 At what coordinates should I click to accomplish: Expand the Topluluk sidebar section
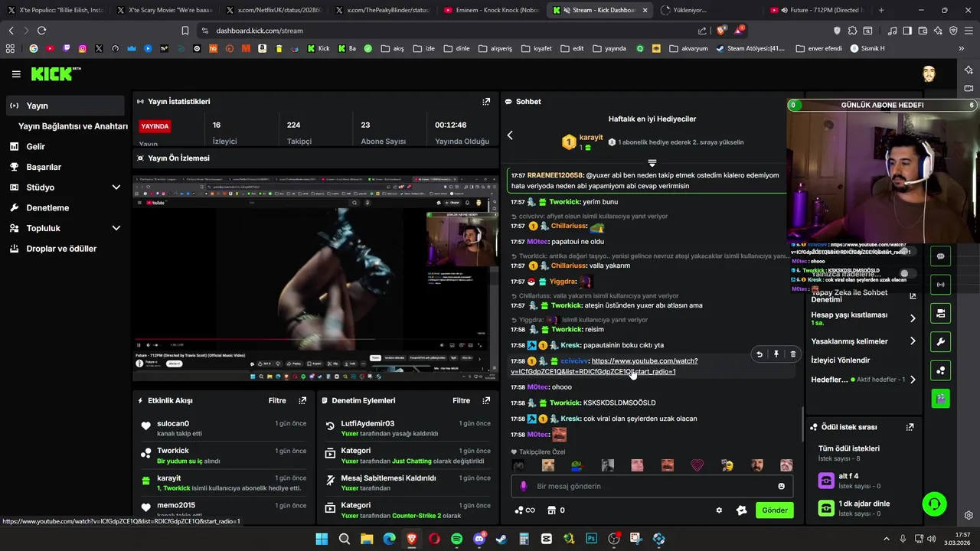pos(116,228)
